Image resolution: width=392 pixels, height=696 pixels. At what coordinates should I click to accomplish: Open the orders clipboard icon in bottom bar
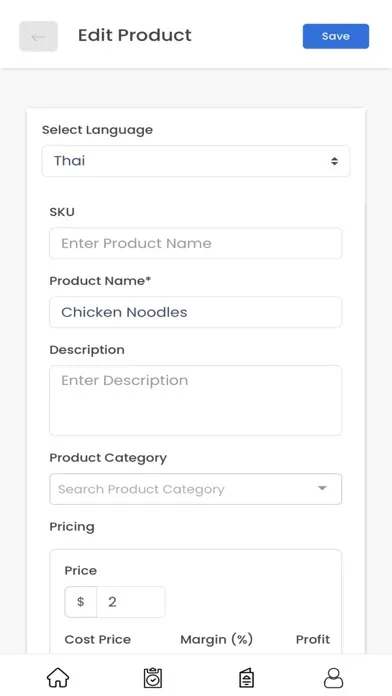[x=153, y=678]
